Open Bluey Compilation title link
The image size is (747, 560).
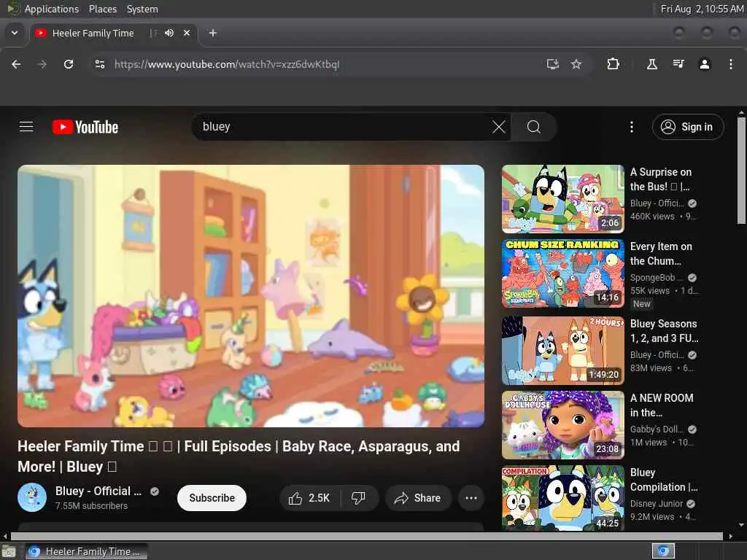click(x=664, y=480)
